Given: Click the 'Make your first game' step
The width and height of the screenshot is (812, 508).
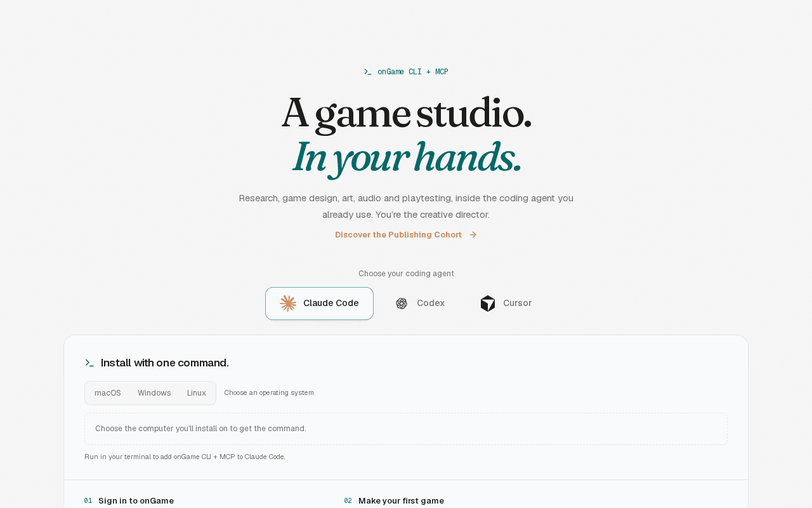Looking at the screenshot, I should coord(401,501).
